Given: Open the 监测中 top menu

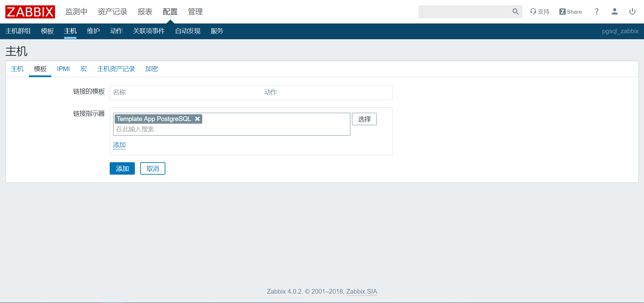Looking at the screenshot, I should pyautogui.click(x=76, y=12).
